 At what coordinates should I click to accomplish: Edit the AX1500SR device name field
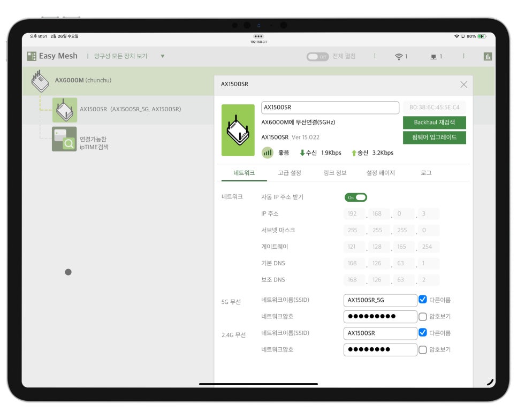330,108
